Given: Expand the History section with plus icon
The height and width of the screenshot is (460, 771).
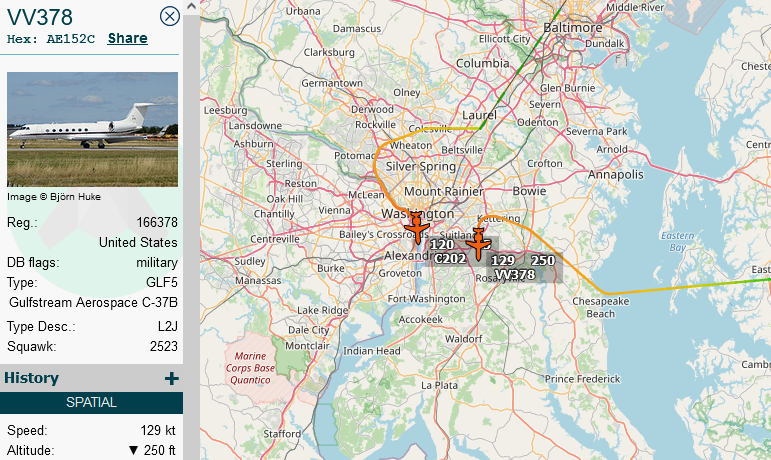Looking at the screenshot, I should pyautogui.click(x=172, y=378).
